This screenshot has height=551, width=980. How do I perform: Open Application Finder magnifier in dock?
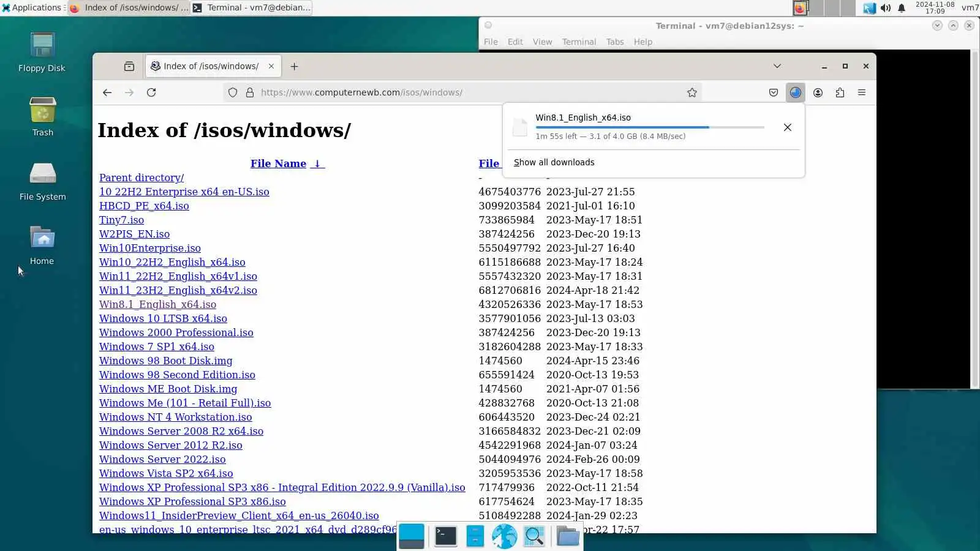tap(534, 536)
